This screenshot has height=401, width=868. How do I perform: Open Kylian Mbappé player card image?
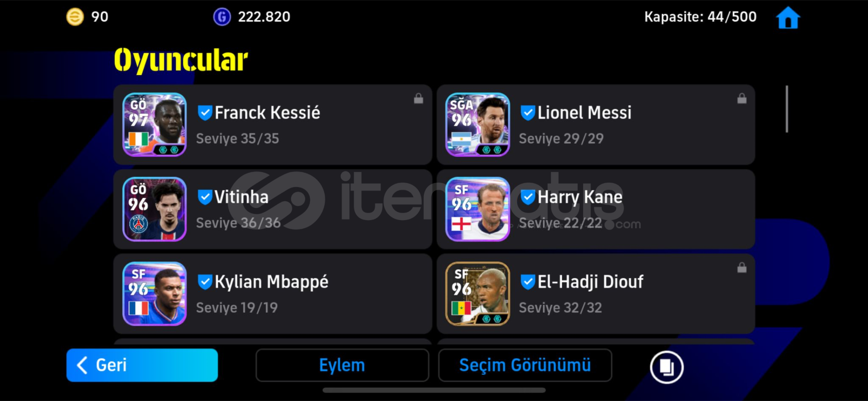(155, 294)
